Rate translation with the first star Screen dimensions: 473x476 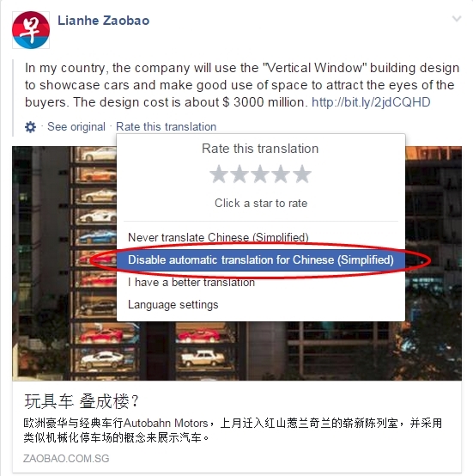(219, 174)
